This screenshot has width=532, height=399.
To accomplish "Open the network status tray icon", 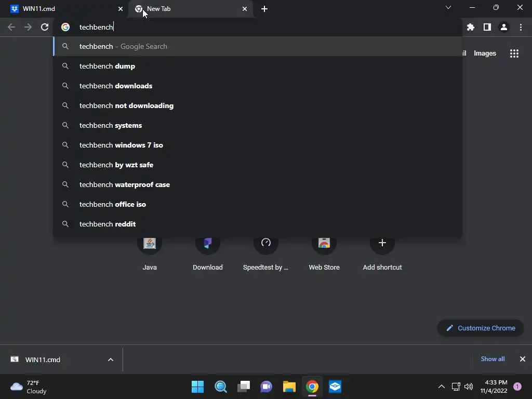I will pos(456,387).
